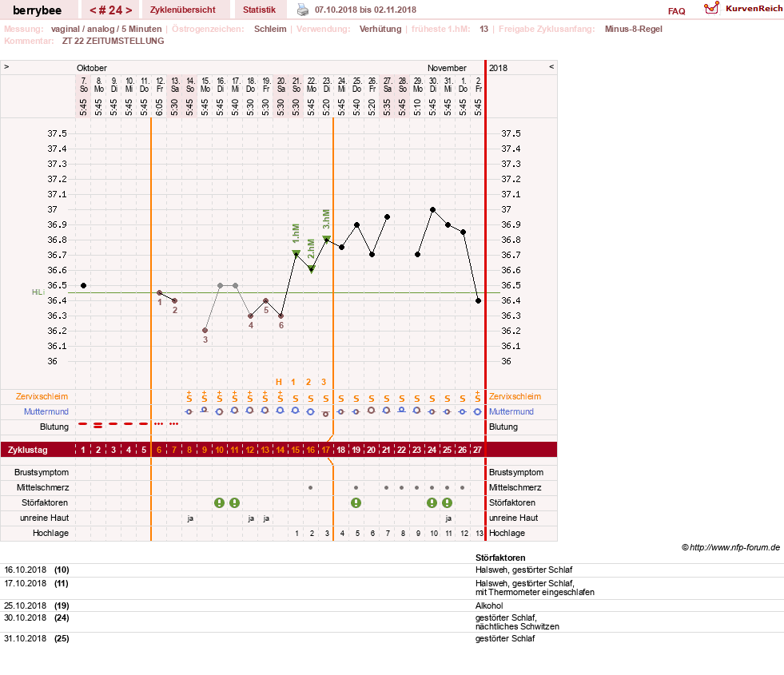Screen dimensions: 784x675
Task: Click the 1.hM green triangle marker
Action: point(296,253)
